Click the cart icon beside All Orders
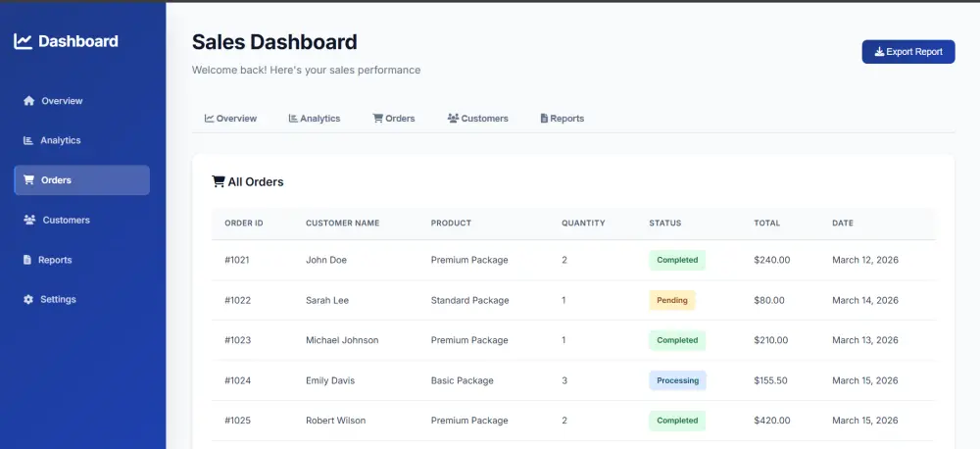This screenshot has height=449, width=980. 218,181
